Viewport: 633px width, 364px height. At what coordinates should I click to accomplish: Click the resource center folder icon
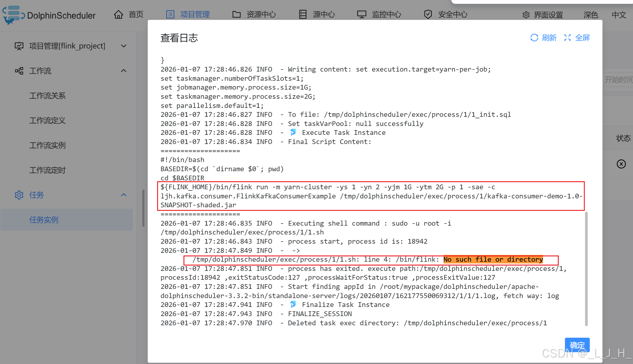[x=236, y=14]
